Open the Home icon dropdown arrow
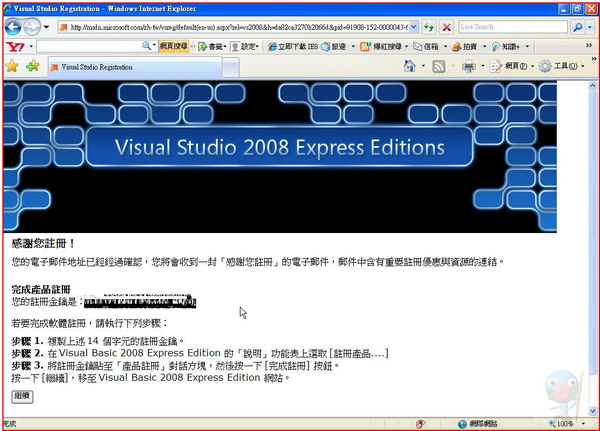This screenshot has width=600, height=431. [423, 66]
